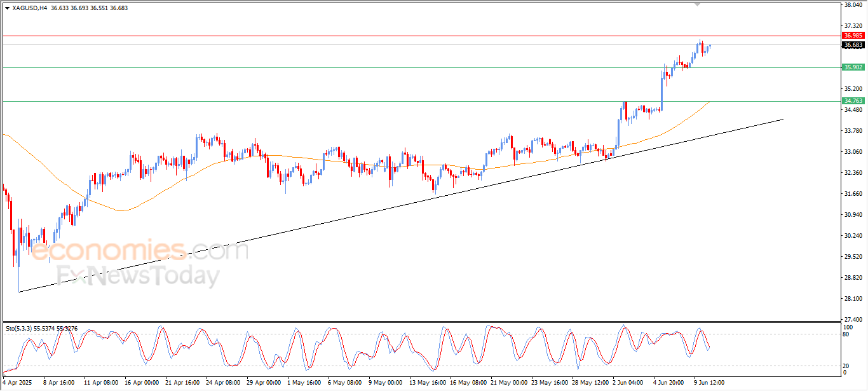The image size is (868, 391).
Task: Click the grey chart shift marker at top
Action: [697, 4]
